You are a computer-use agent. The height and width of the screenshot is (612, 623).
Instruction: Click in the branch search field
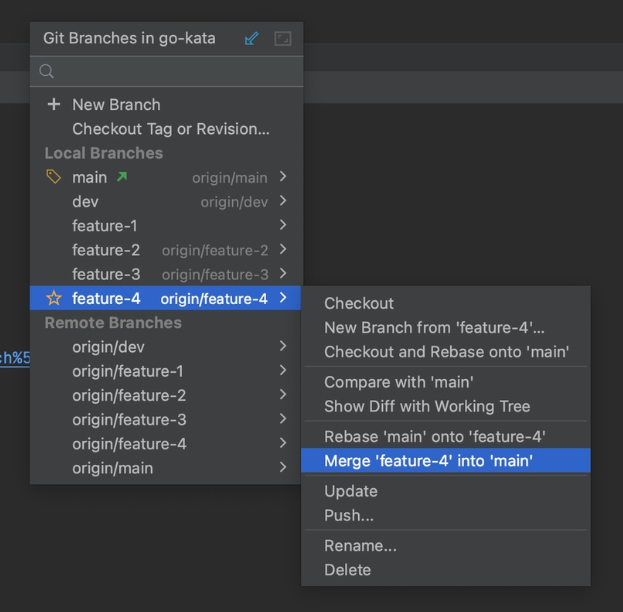[x=170, y=71]
